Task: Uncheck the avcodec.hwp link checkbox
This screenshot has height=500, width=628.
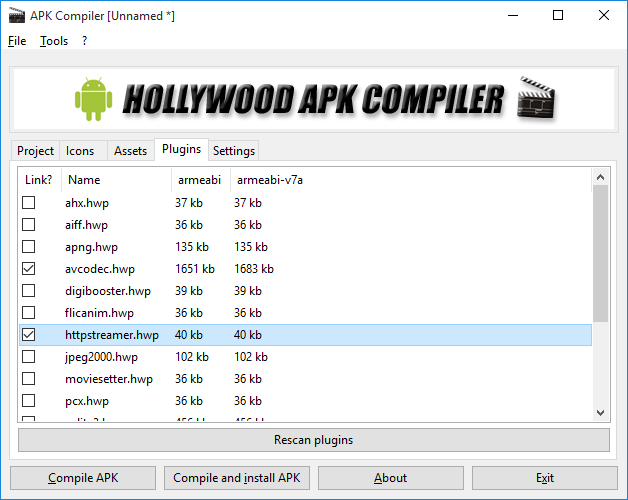Action: [x=28, y=269]
